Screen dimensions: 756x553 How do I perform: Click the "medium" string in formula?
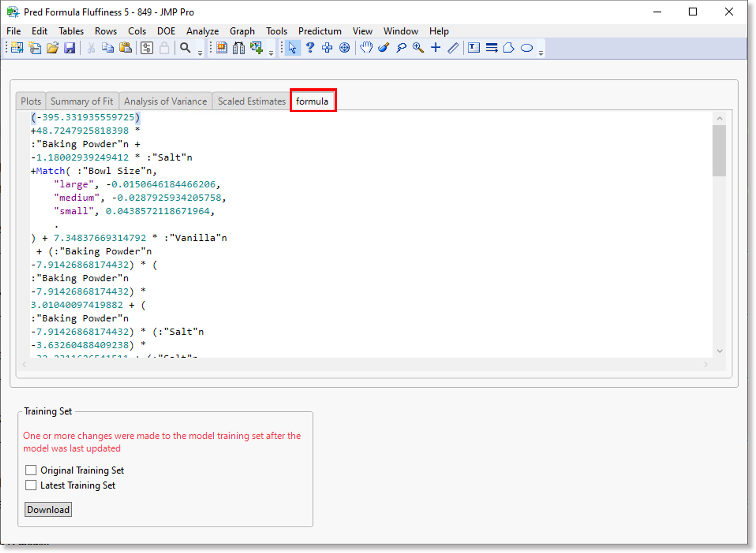[x=77, y=198]
